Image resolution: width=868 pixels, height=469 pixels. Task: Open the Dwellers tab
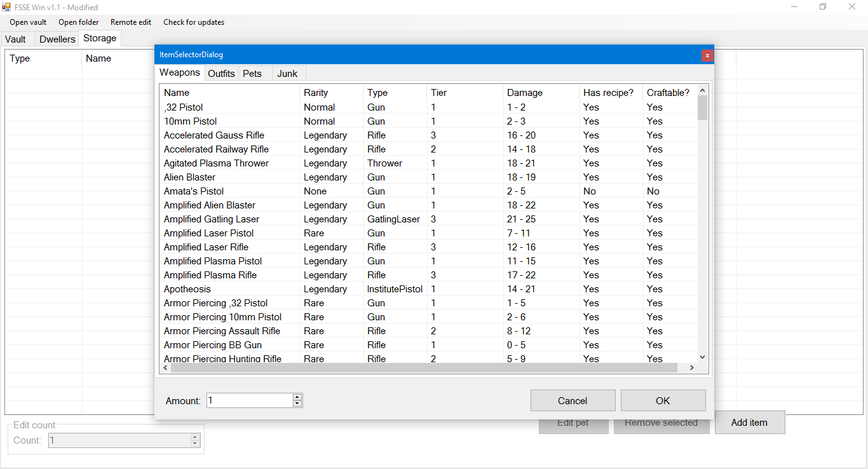click(57, 39)
